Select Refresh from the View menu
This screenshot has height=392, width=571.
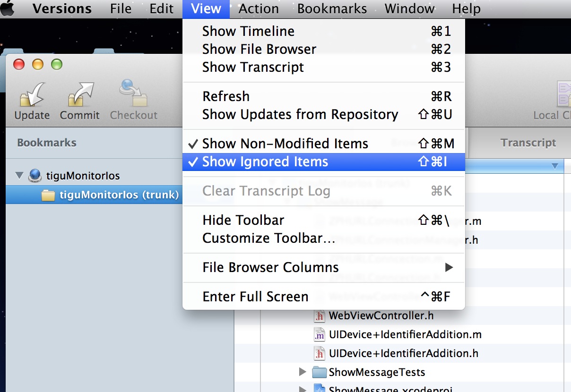(324, 96)
